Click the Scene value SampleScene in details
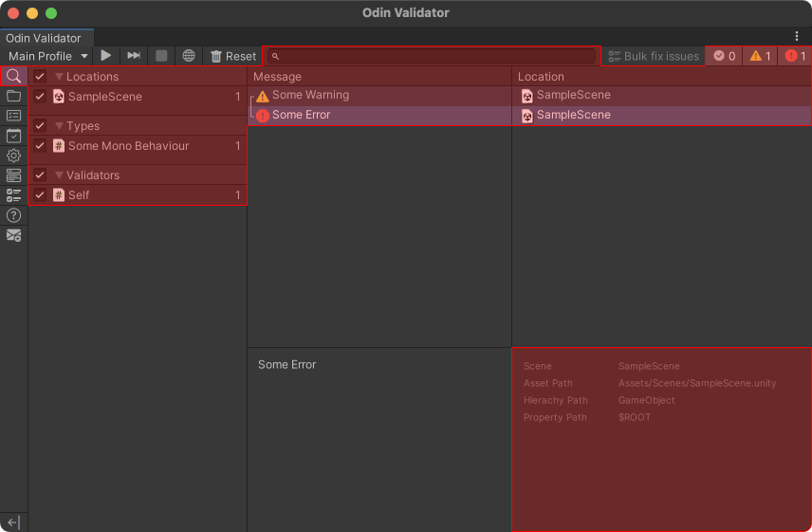Image resolution: width=812 pixels, height=532 pixels. coord(649,366)
